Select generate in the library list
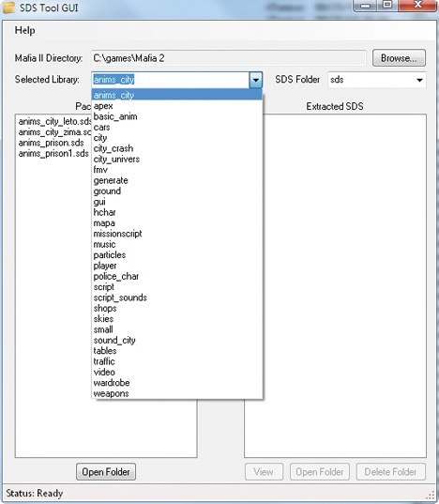 tap(177, 180)
